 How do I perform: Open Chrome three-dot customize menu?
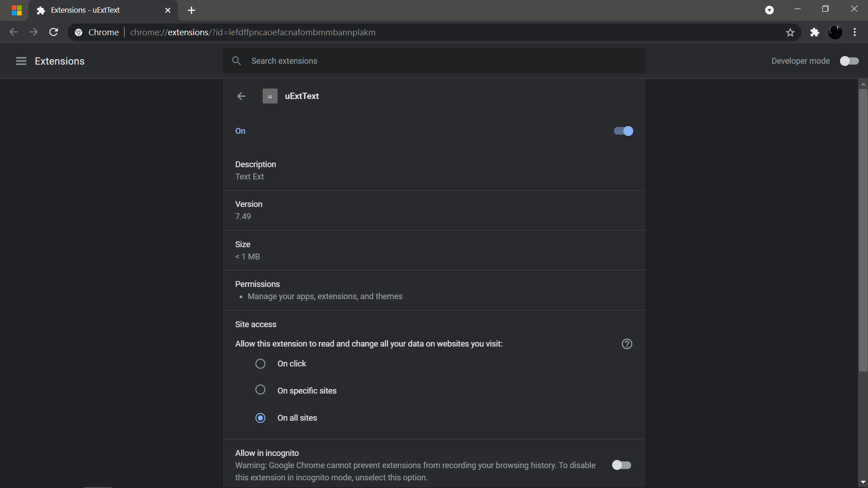854,33
